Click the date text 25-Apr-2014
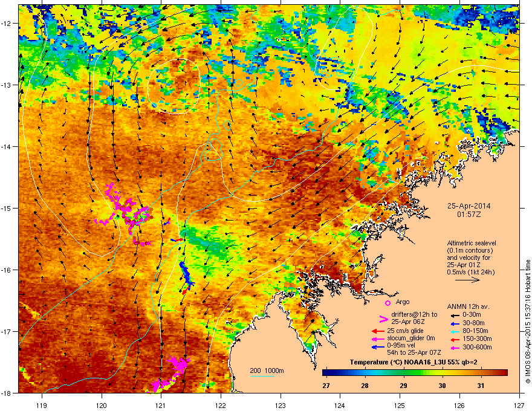The image size is (532, 411). coord(469,206)
